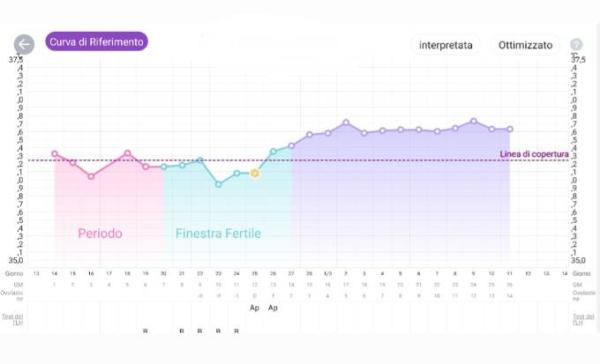
Task: Click the pink temperature point at day 16
Action: [x=91, y=176]
